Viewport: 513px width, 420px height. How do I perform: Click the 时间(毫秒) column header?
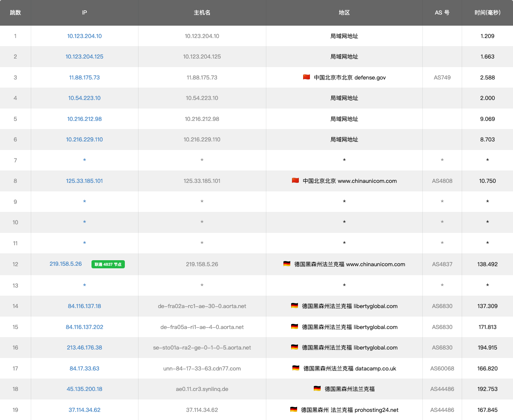tap(487, 12)
